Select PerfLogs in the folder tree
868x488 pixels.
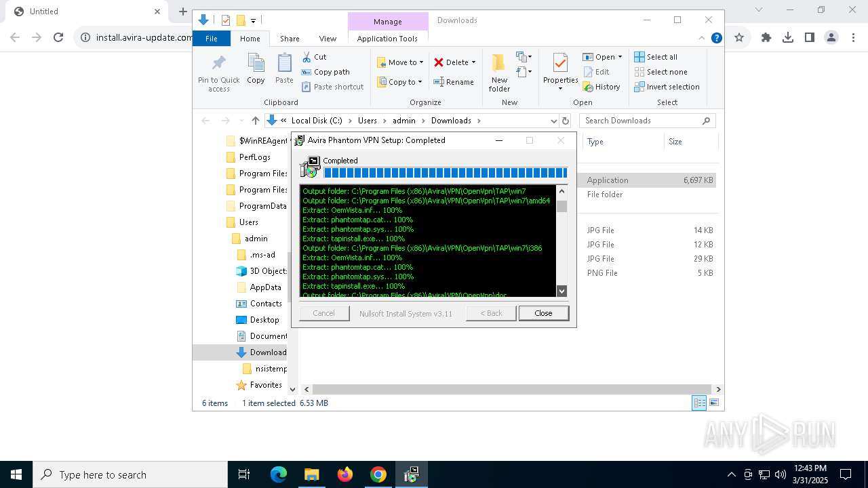(255, 157)
